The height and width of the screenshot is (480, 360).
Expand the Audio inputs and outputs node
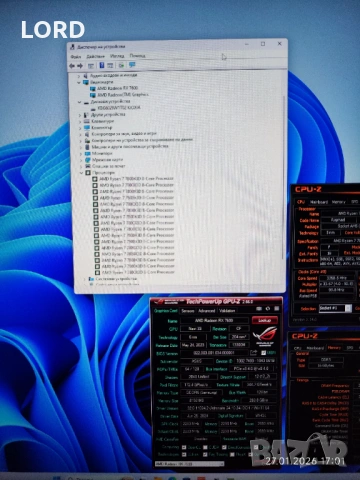(x=79, y=76)
